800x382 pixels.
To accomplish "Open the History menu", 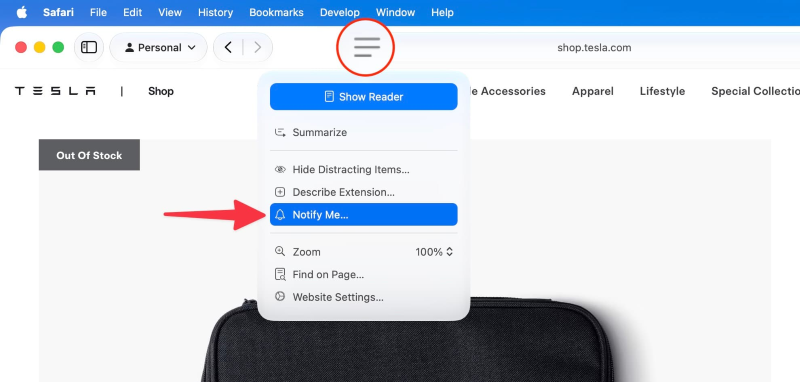I will [215, 12].
